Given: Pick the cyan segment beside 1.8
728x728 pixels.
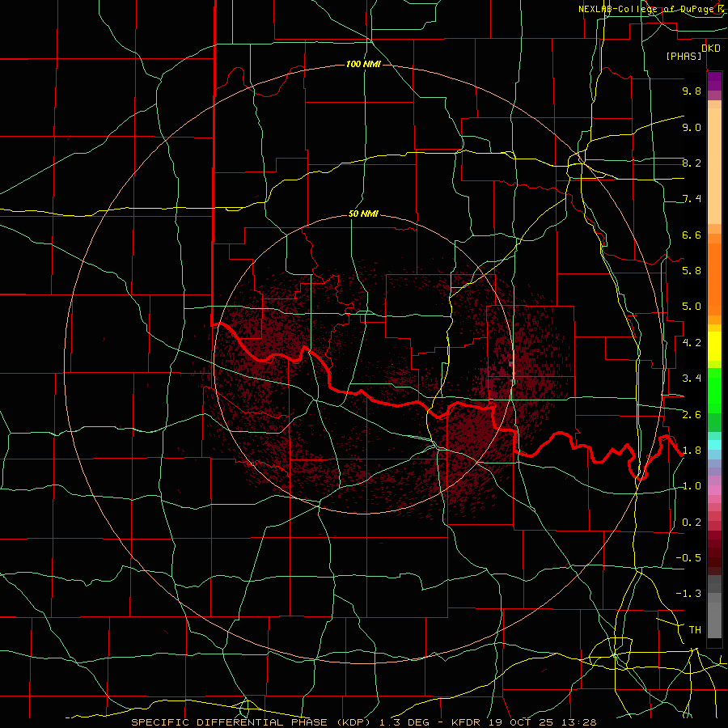Looking at the screenshot, I should (x=714, y=445).
